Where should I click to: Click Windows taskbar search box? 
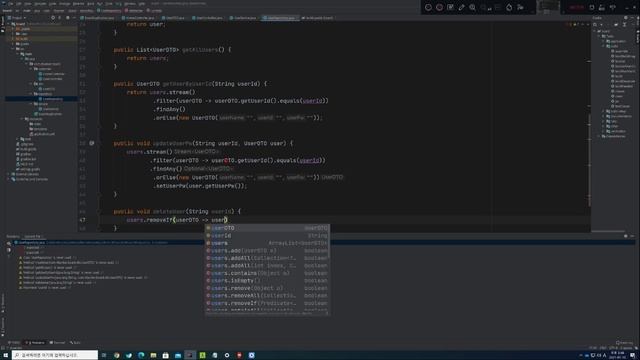point(55,355)
